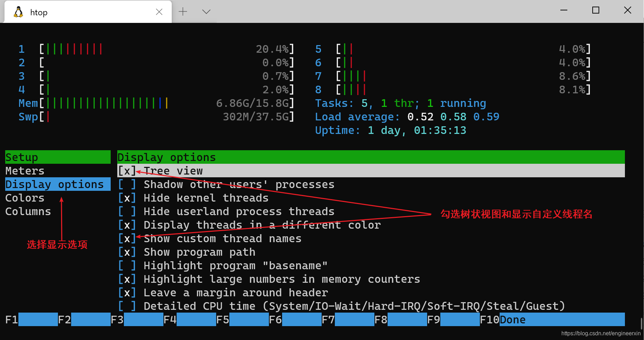The width and height of the screenshot is (644, 340).
Task: Select Columns in the Setup menu
Action: [x=28, y=211]
